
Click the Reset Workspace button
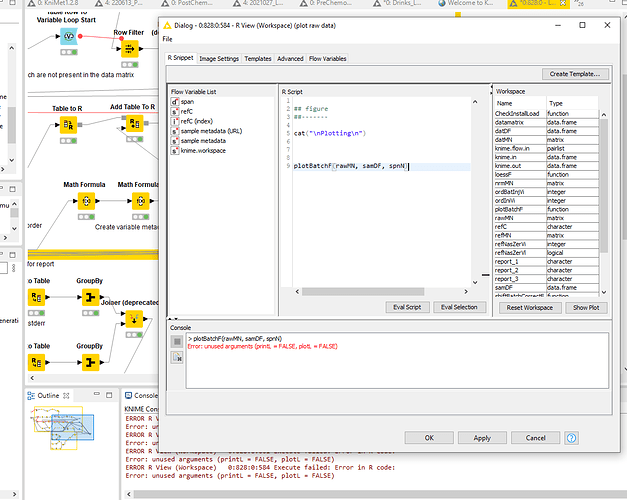click(530, 308)
